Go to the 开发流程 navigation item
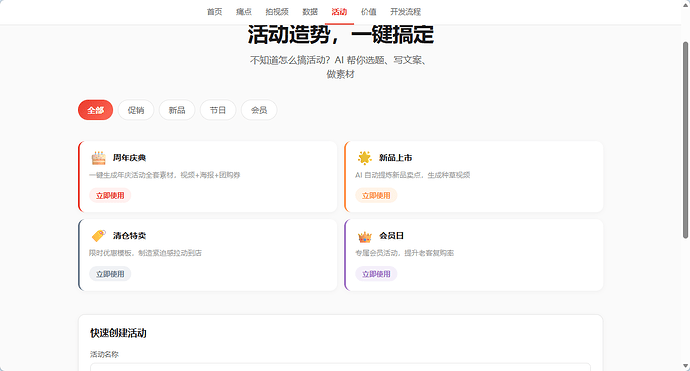Viewport: 690px width, 371px height. [405, 12]
